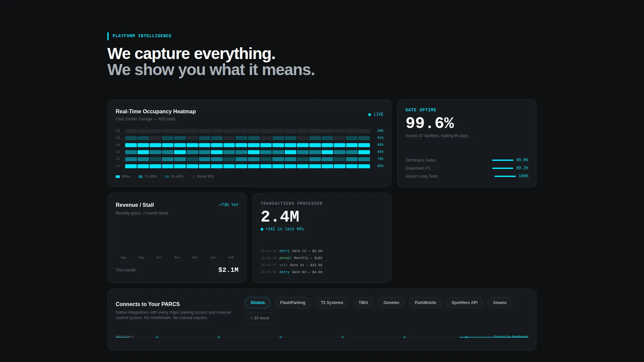Click the 2.4M transactions figure
The image size is (644, 362).
[280, 217]
